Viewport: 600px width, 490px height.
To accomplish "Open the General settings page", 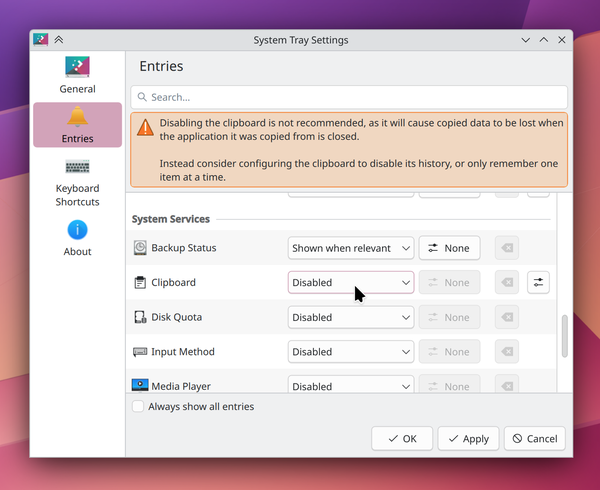I will click(x=77, y=75).
